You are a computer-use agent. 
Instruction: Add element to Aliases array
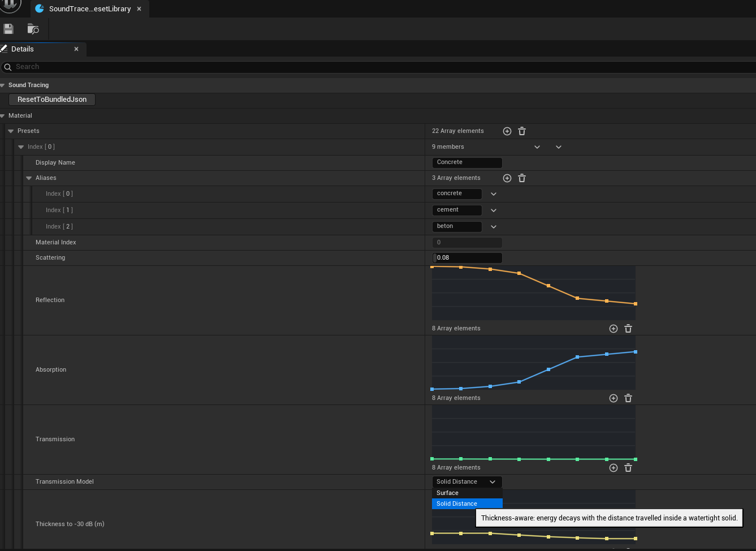[x=507, y=178]
